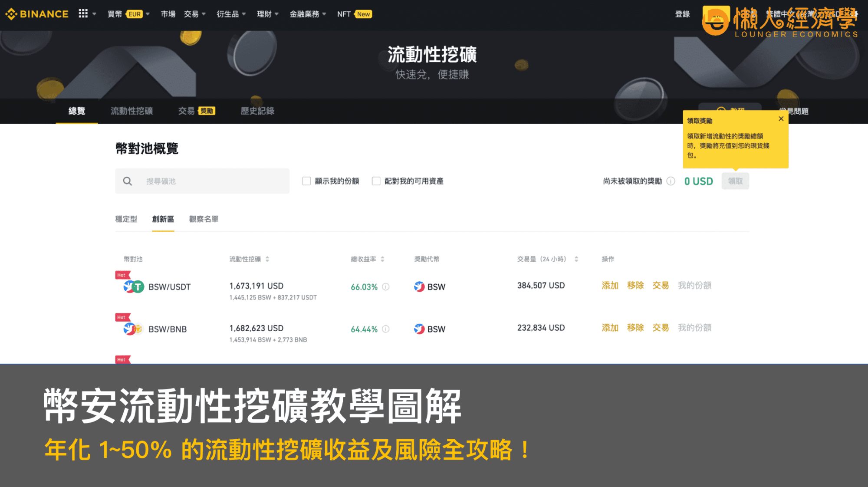Open the NFT New menu item
This screenshot has width=868, height=487.
[x=355, y=14]
